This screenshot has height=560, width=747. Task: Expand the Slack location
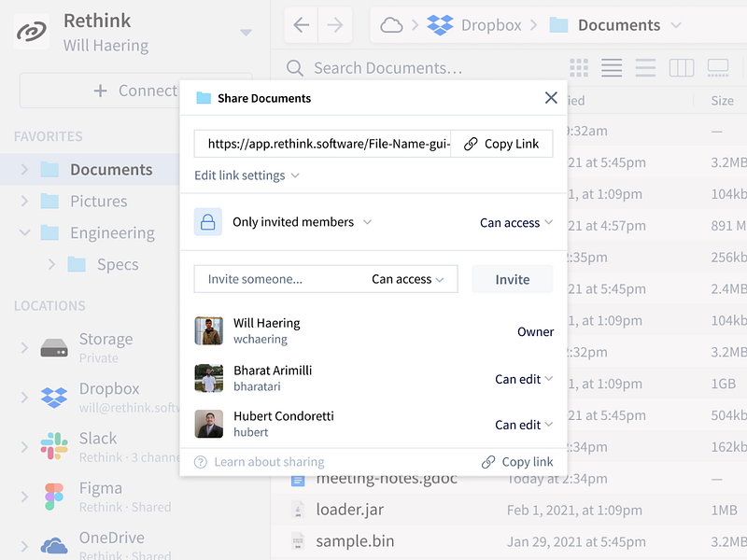point(24,447)
